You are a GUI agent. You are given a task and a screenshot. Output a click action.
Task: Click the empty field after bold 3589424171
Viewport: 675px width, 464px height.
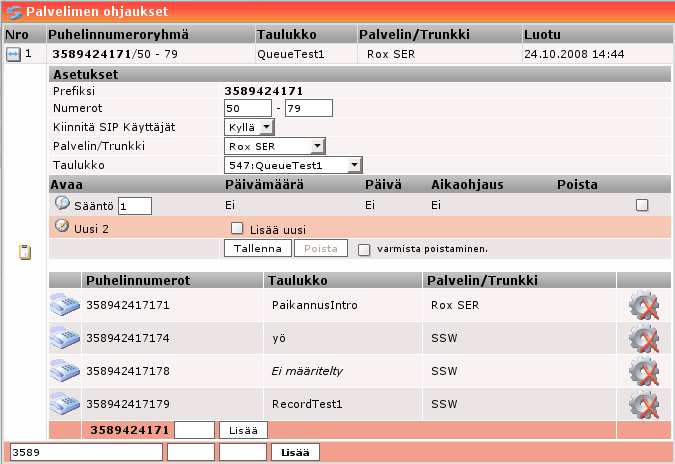[x=195, y=430]
